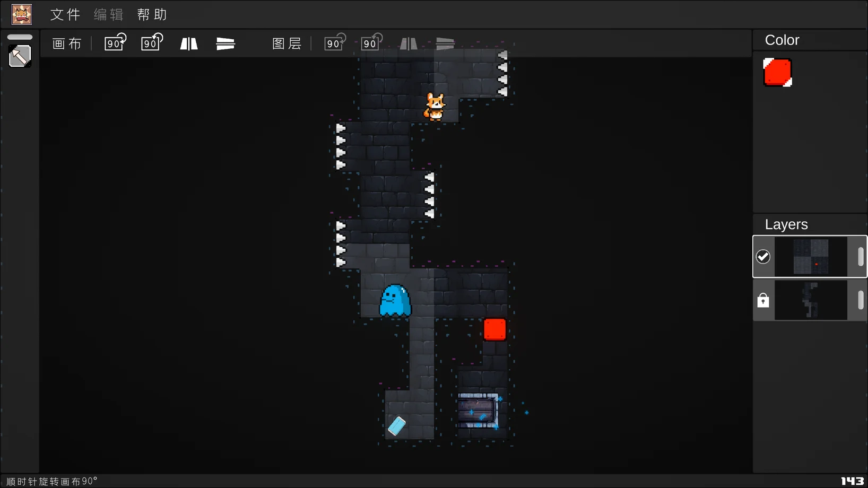The height and width of the screenshot is (488, 868).
Task: Click the small bar above the arrow tool
Action: (x=20, y=37)
